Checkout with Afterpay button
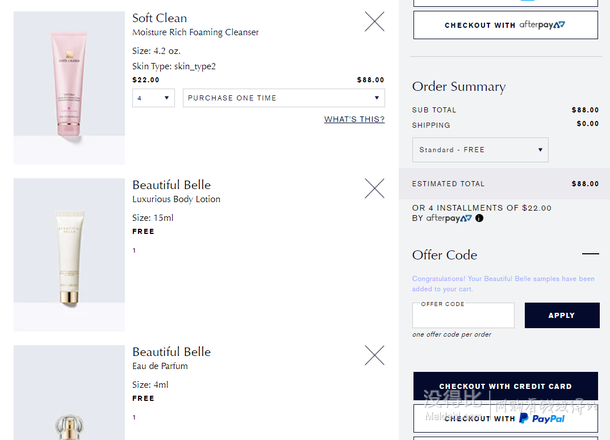The width and height of the screenshot is (610, 440). [505, 25]
